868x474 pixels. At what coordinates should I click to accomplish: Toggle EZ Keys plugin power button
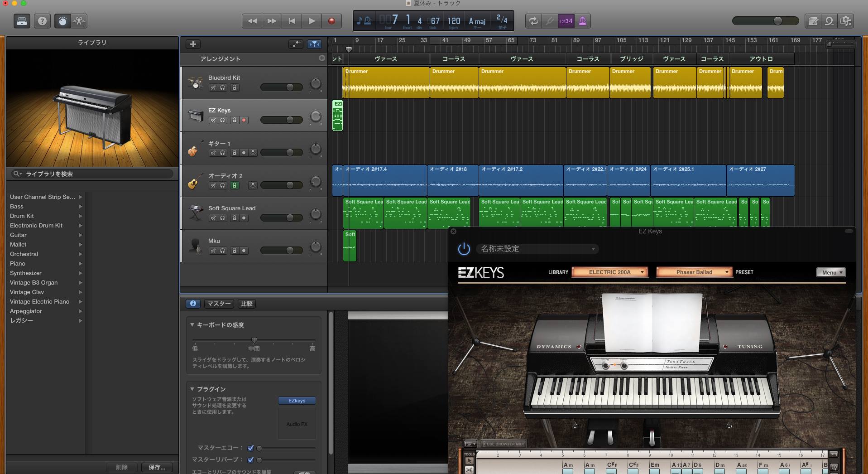(x=464, y=248)
